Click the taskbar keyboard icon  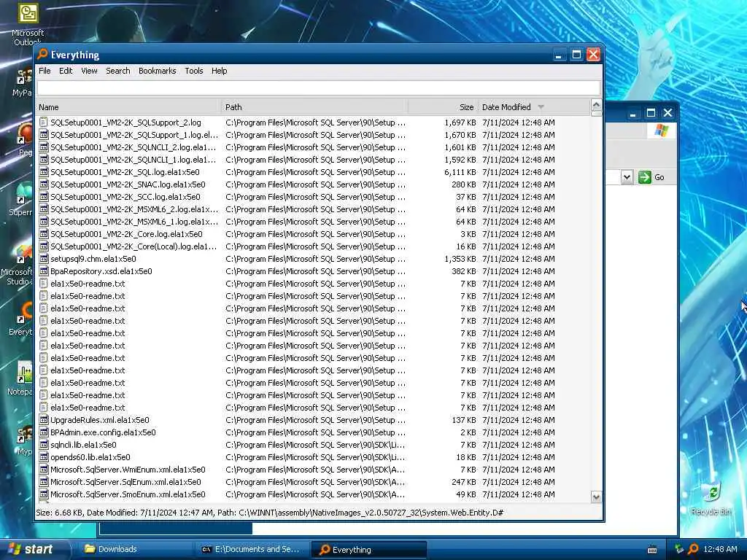click(x=652, y=550)
